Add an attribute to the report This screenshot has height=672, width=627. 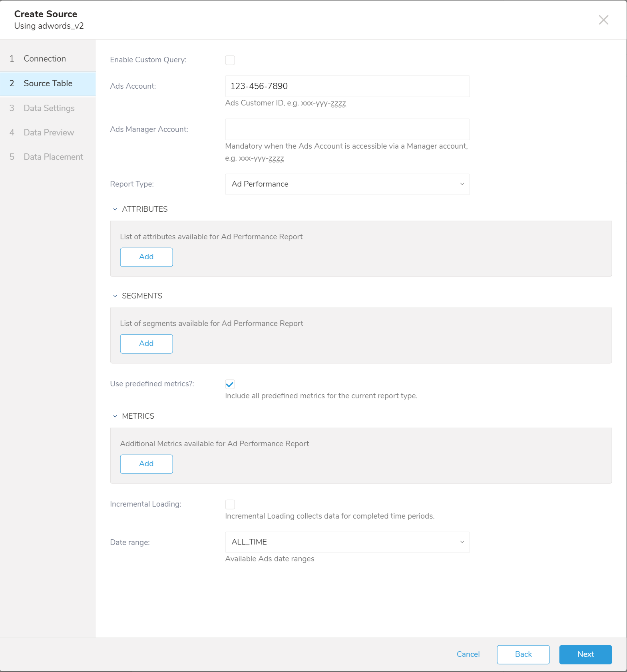coord(146,257)
